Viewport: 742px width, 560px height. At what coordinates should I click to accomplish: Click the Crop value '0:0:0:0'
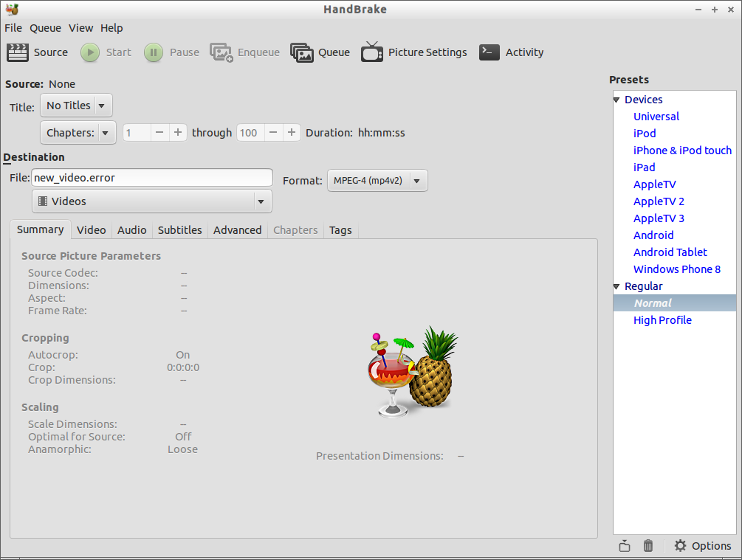tap(183, 367)
